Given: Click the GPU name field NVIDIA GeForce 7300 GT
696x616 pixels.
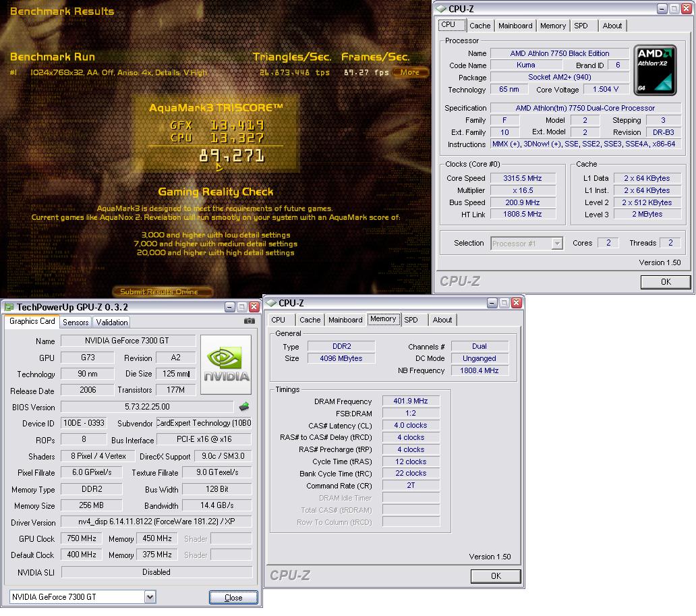Looking at the screenshot, I should point(128,341).
